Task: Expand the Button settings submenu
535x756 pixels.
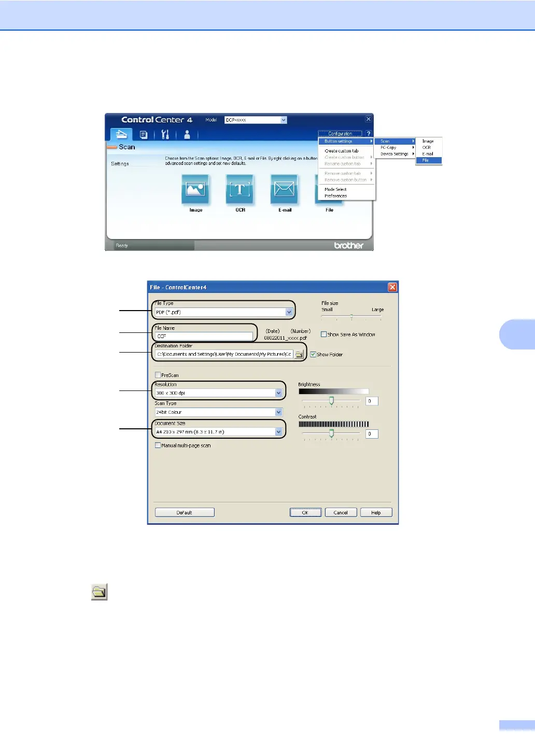Action: 346,141
